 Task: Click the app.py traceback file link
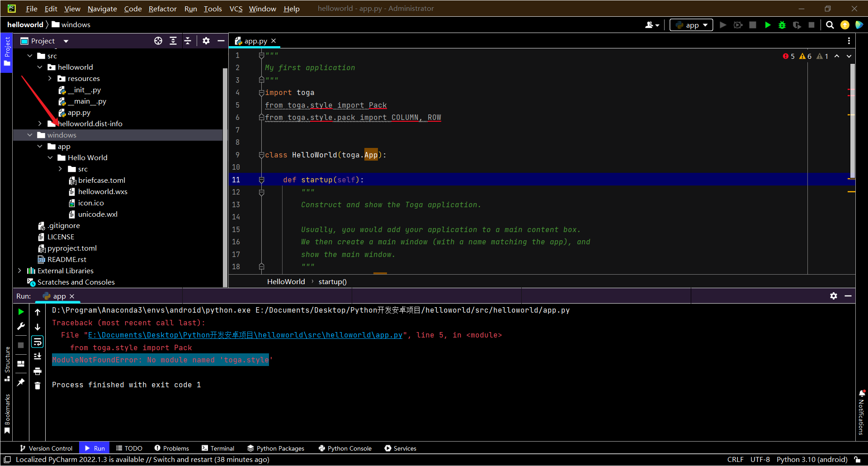pyautogui.click(x=245, y=335)
